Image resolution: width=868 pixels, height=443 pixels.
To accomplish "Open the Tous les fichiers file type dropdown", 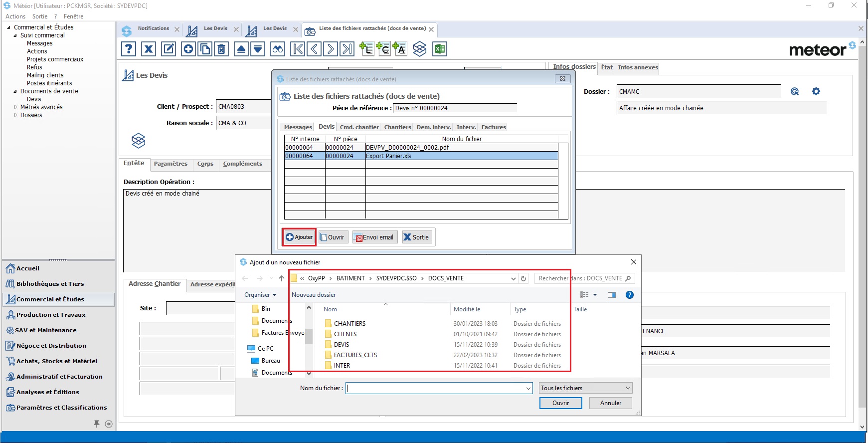I will click(586, 388).
